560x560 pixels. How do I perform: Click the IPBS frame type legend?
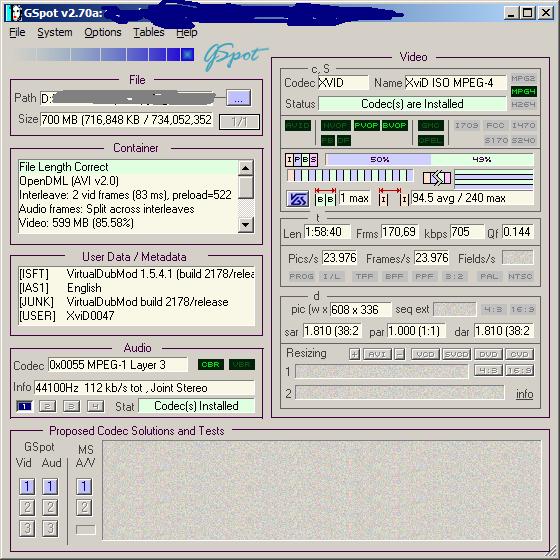[301, 160]
